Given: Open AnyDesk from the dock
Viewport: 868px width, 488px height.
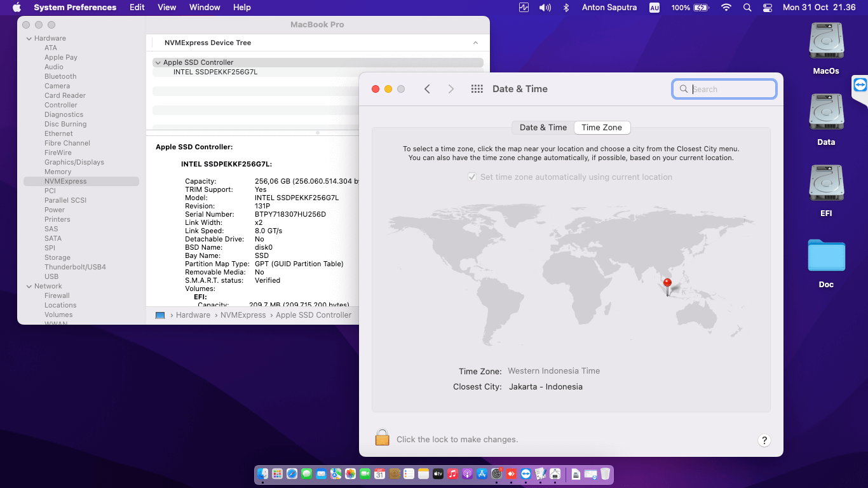Looking at the screenshot, I should [511, 473].
